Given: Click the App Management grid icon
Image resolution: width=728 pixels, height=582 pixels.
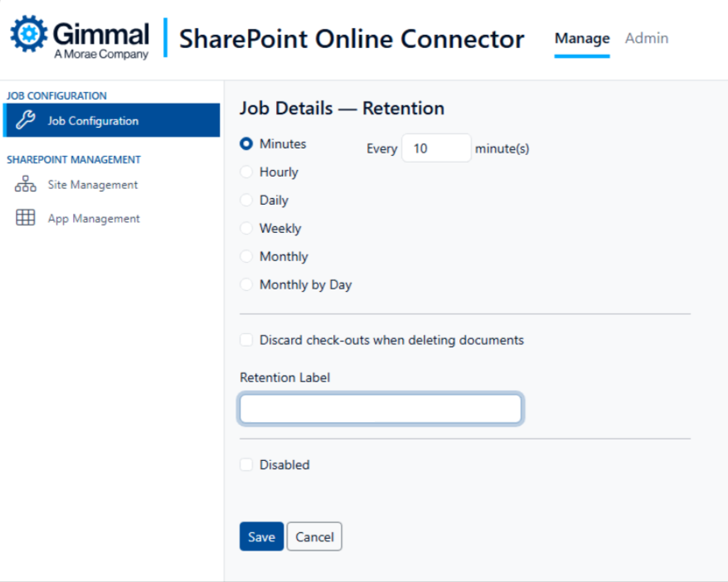Looking at the screenshot, I should pos(26,218).
